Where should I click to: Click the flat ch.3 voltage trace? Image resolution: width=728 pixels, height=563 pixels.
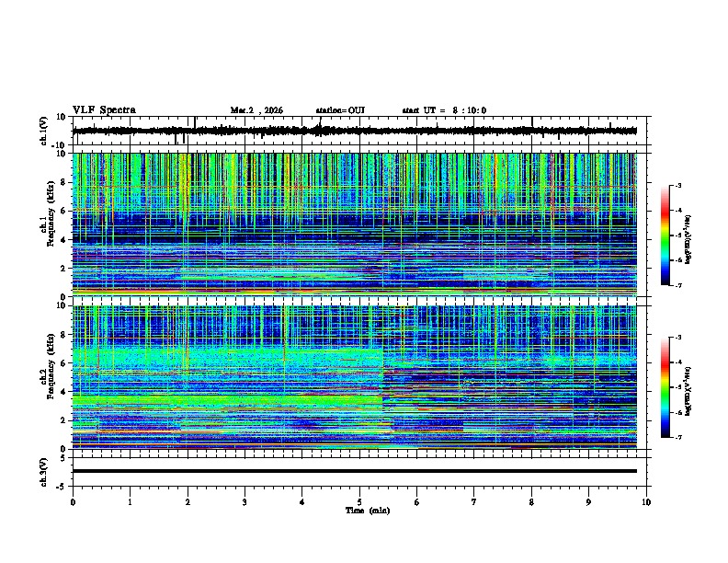[x=354, y=471]
